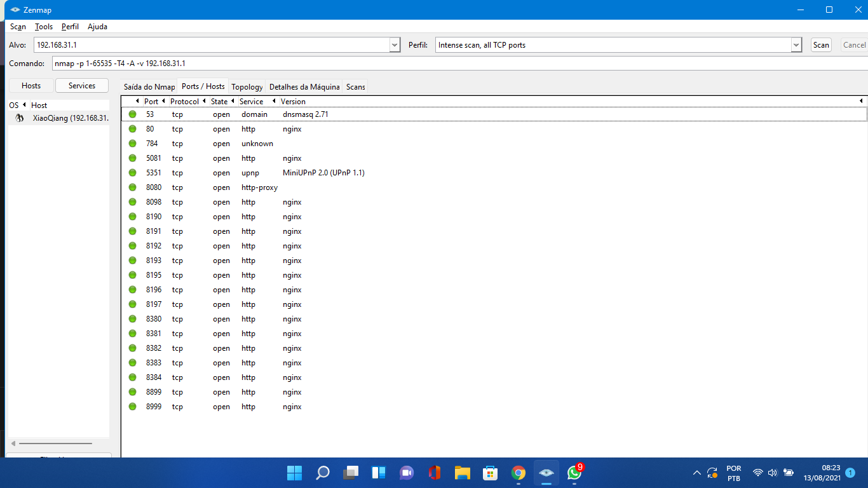
Task: Click the green status icon for port 8380
Action: (132, 319)
